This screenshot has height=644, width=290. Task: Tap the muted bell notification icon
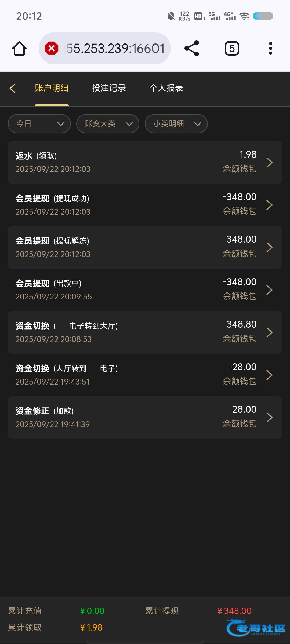(x=171, y=16)
